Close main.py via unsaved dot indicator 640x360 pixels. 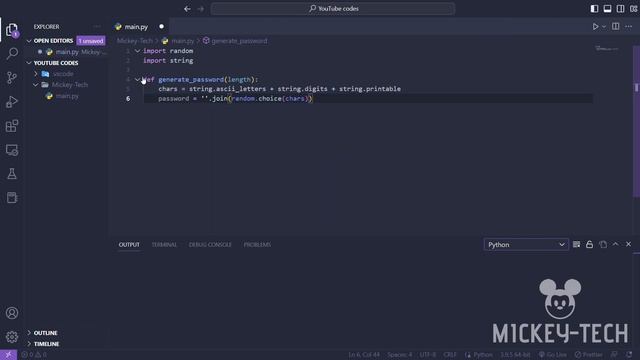coord(161,27)
